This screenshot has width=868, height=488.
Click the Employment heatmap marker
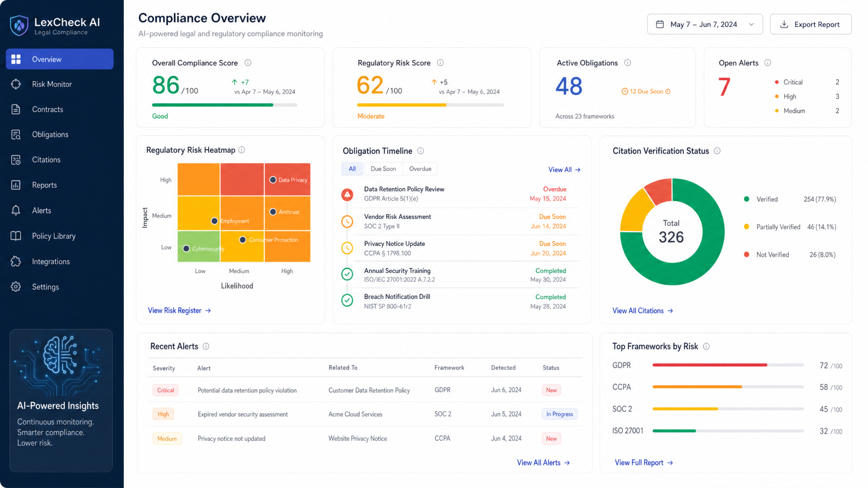[214, 221]
